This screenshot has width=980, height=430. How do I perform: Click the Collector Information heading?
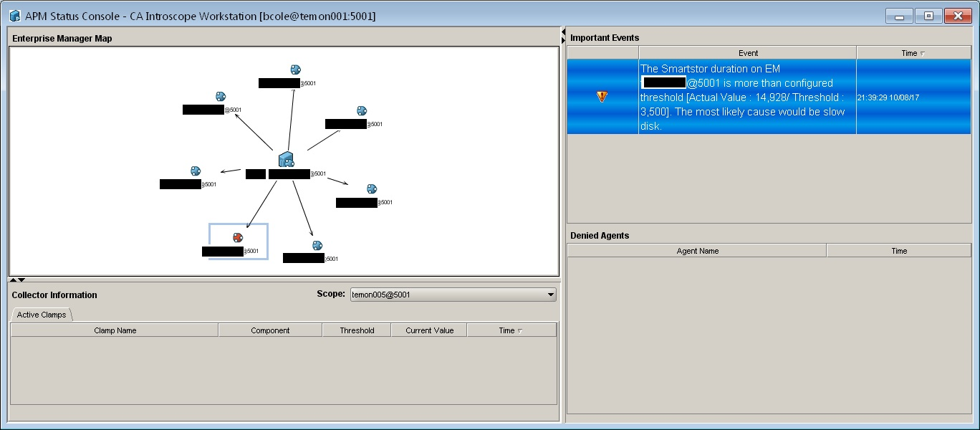point(54,295)
